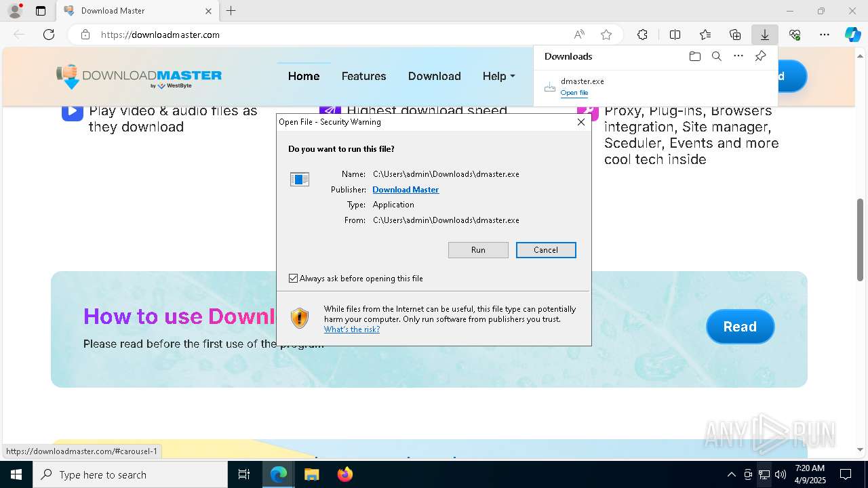Go to the Home nav item
This screenshot has height=488, width=868.
(304, 76)
